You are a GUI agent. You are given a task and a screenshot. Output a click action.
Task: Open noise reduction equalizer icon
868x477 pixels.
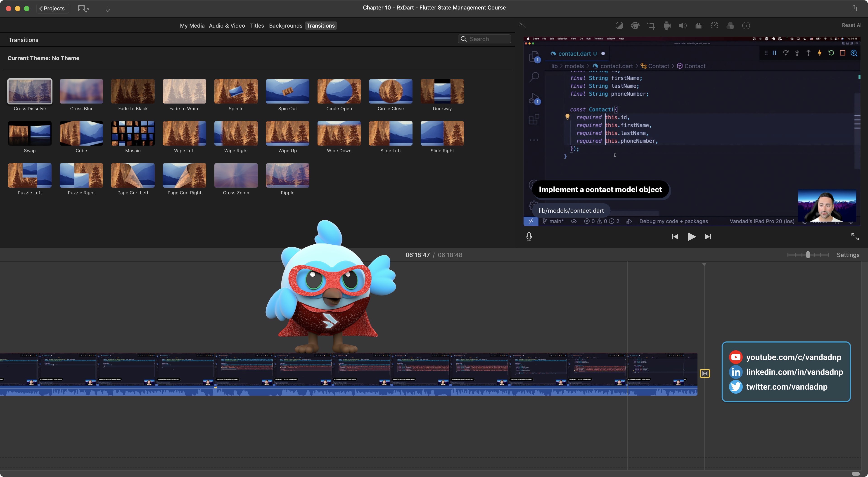click(698, 26)
